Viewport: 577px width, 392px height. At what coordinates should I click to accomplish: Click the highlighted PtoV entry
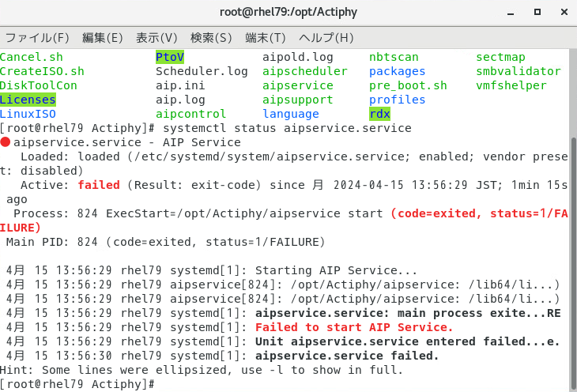[x=170, y=57]
